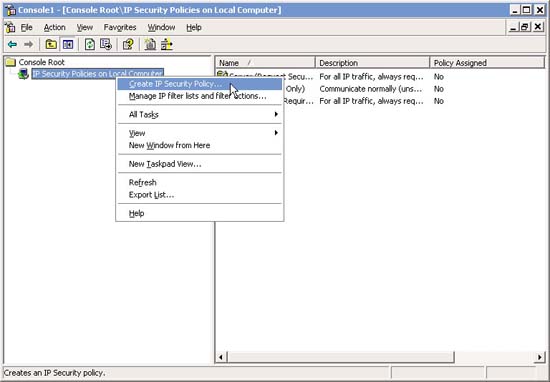Click the horizontal scrollbar right arrow

[x=539, y=357]
